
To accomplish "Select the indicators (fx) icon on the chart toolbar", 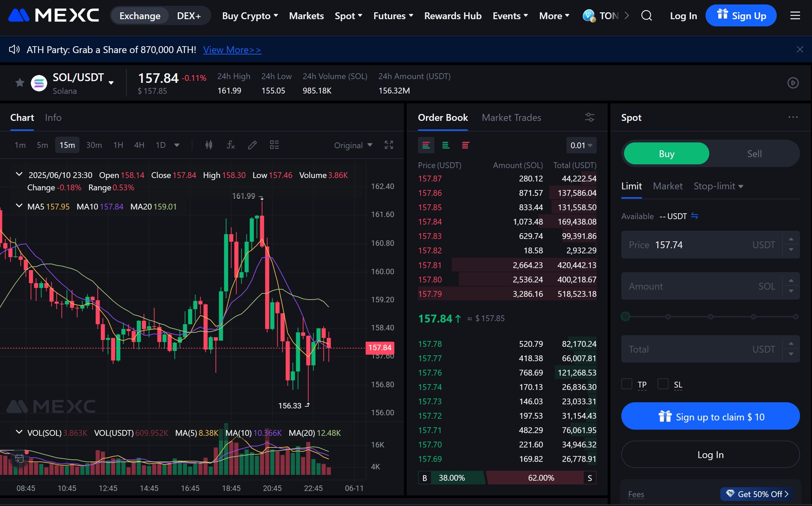I will tap(230, 145).
